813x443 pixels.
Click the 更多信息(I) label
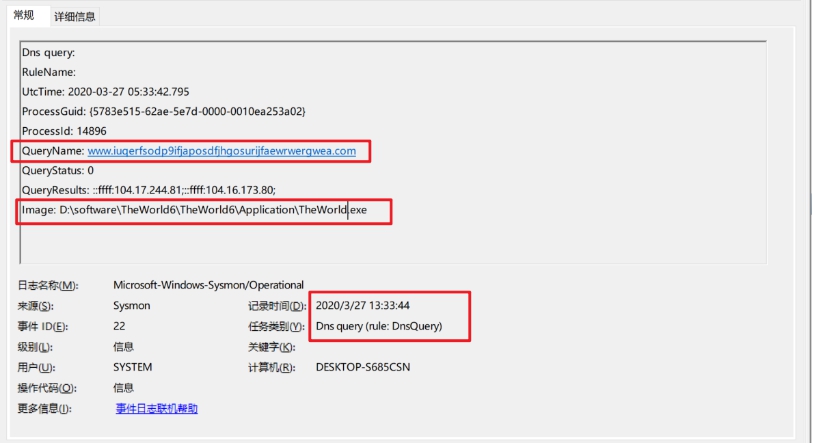(45, 409)
